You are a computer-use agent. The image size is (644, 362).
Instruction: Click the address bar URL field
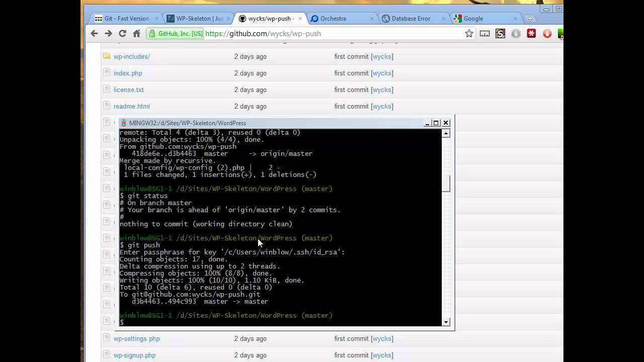[332, 34]
